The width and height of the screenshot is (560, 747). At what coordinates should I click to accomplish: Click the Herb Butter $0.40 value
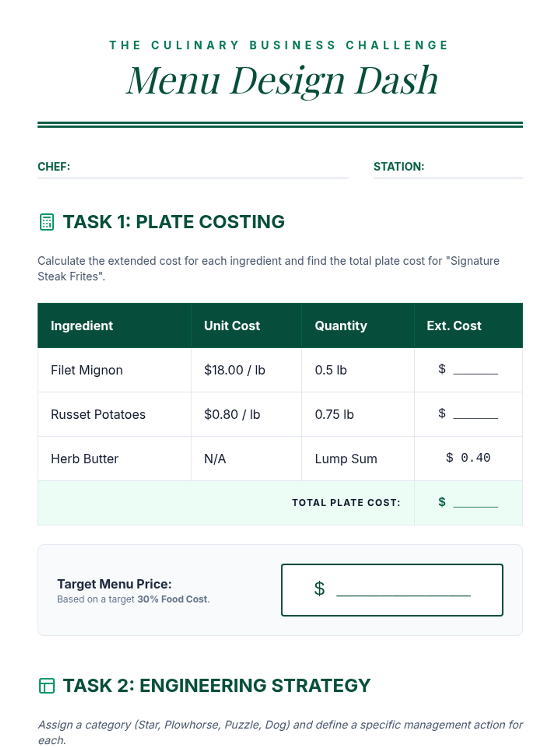pos(468,458)
